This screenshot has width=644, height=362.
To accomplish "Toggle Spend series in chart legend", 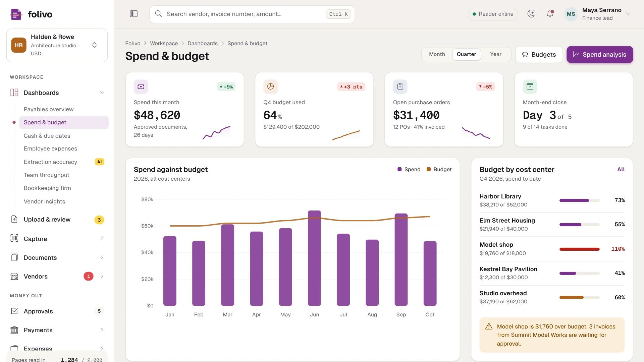I will (409, 169).
